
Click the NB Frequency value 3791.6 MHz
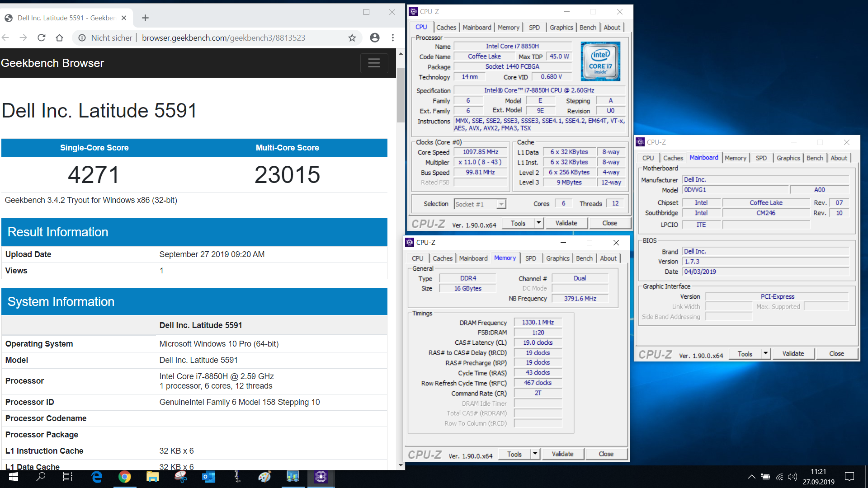580,299
